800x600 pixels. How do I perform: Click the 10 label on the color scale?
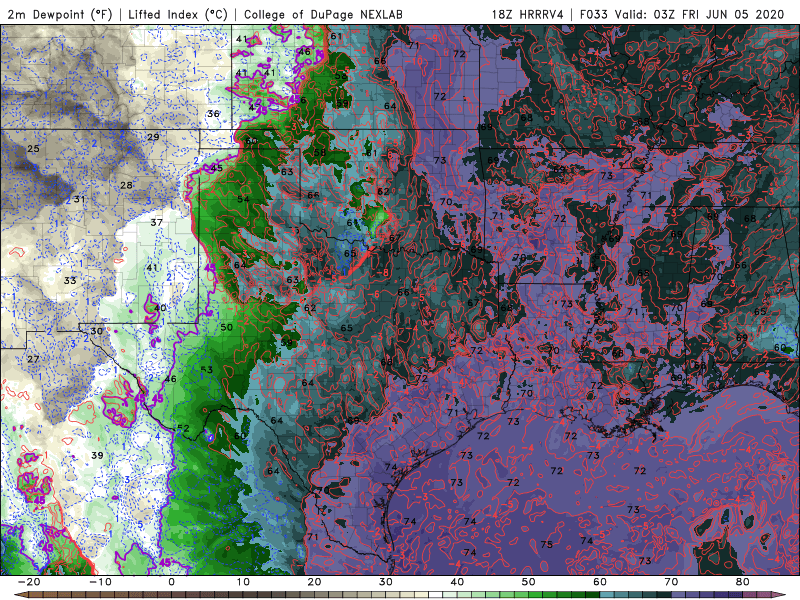pos(243,582)
